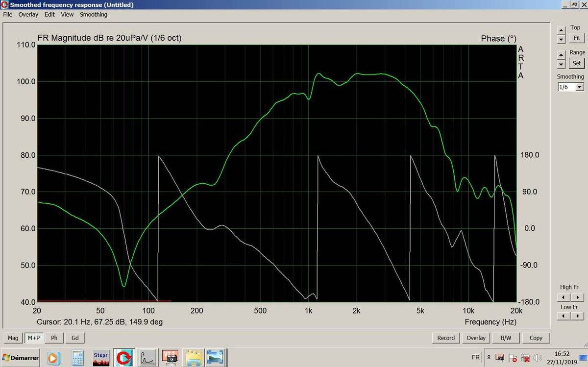Click the 180.0 phase axis label
Viewport: 588px width, 367px height.
click(x=530, y=155)
